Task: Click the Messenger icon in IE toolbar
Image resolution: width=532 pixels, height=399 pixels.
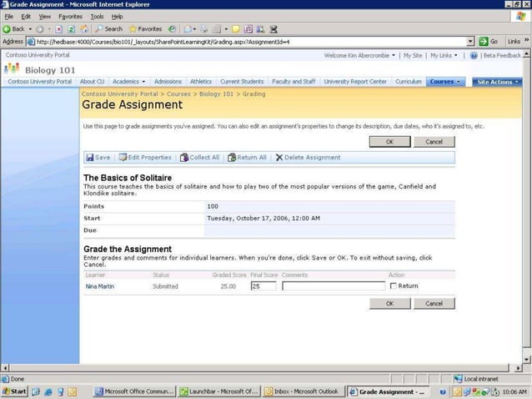Action: pyautogui.click(x=274, y=29)
